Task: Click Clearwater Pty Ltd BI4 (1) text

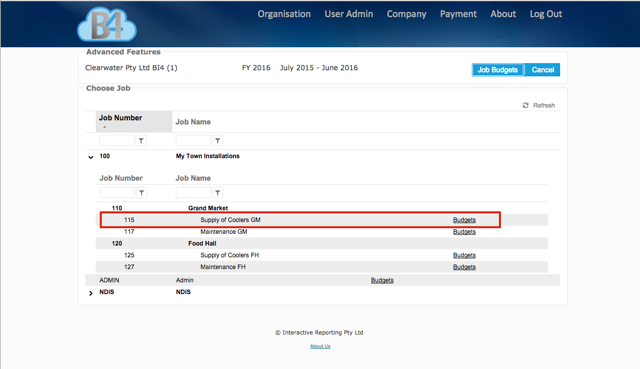Action: click(131, 68)
